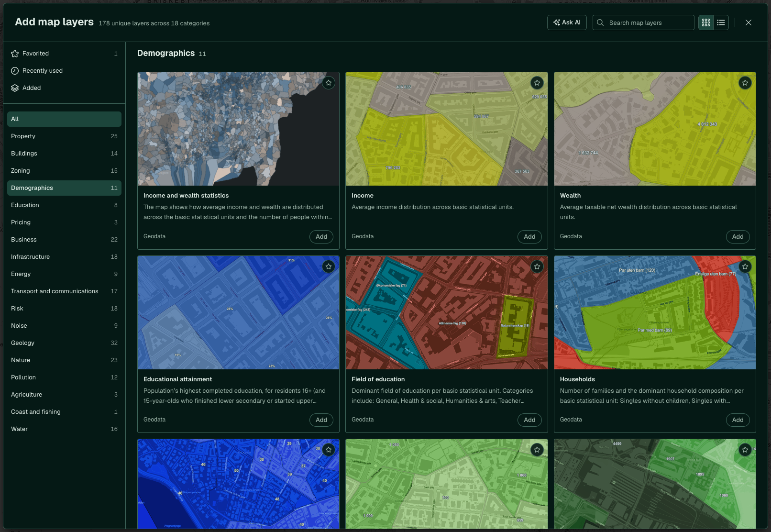Open the Geology category

(x=64, y=343)
